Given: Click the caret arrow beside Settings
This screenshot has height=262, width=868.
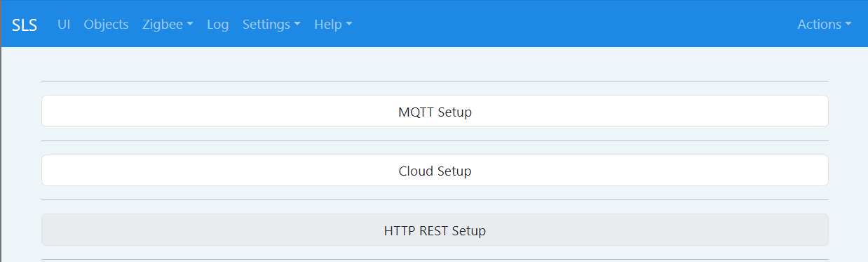Looking at the screenshot, I should pyautogui.click(x=297, y=25).
